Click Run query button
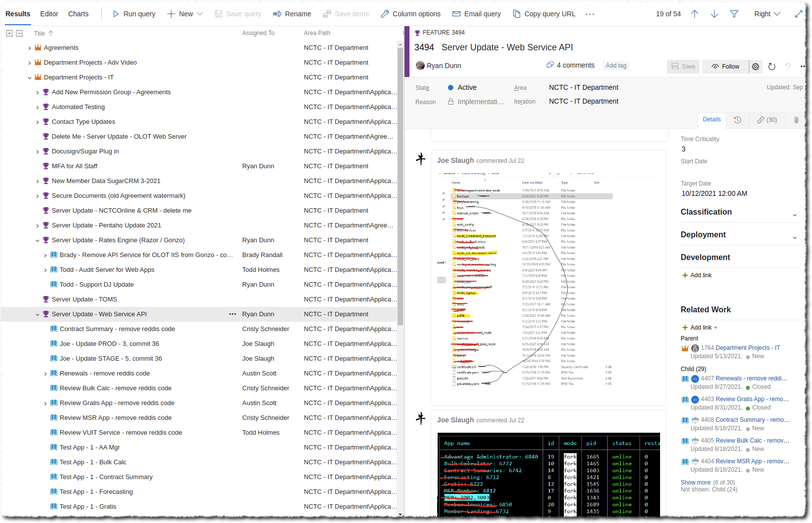Viewport: 812px width, 523px height. click(x=134, y=14)
